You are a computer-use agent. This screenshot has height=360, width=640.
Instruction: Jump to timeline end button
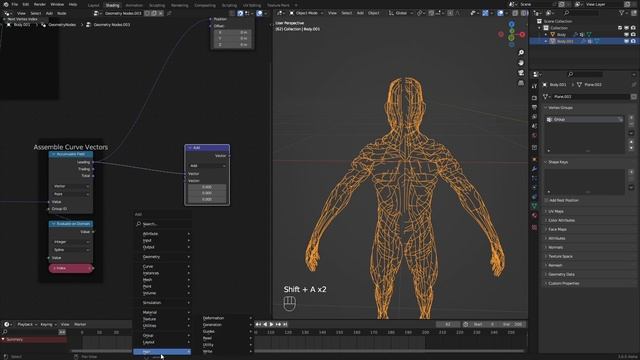[285, 324]
